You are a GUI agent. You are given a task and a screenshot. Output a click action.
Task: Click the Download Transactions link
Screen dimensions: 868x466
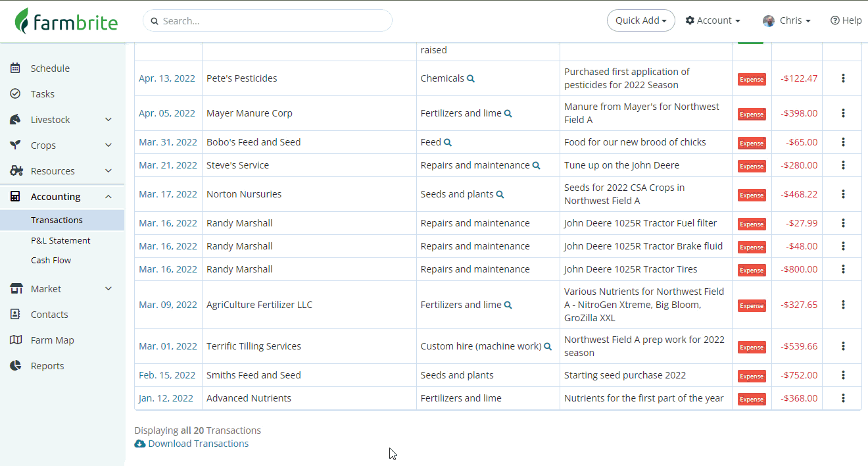(x=191, y=444)
